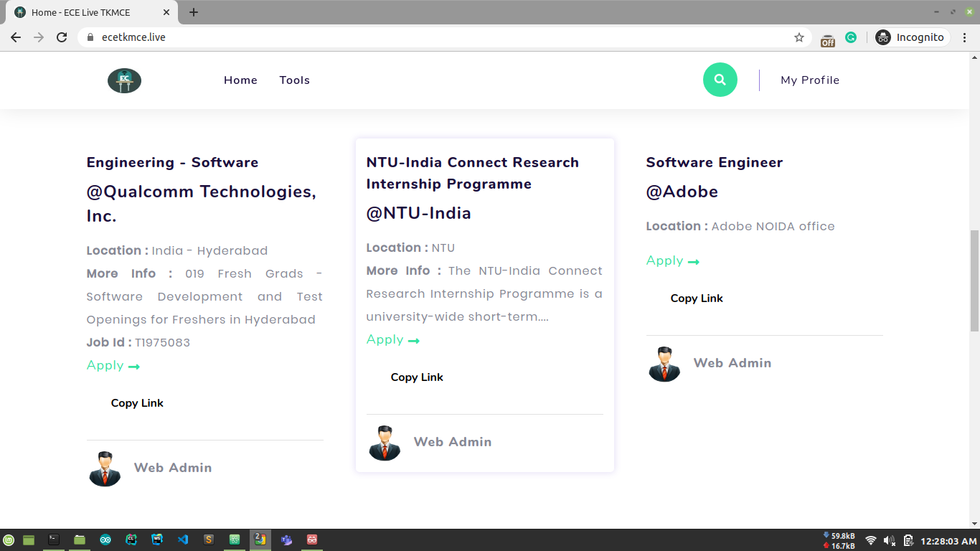
Task: Click the address bar URL ecetkmce.live
Action: [133, 37]
